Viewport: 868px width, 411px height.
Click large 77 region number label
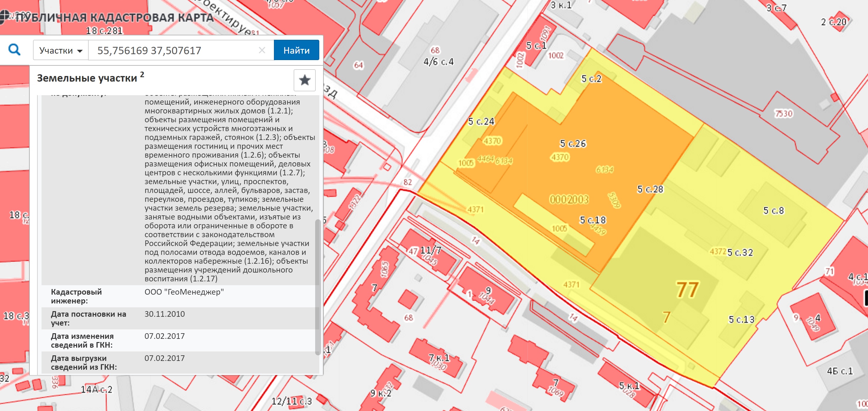point(687,290)
